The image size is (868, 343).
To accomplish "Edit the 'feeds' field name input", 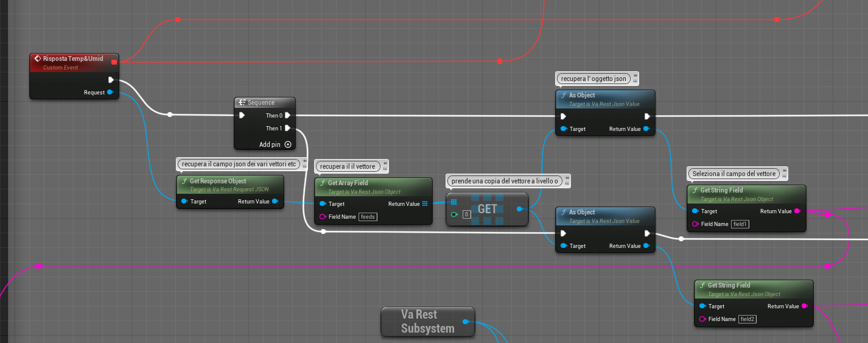I will pos(368,216).
